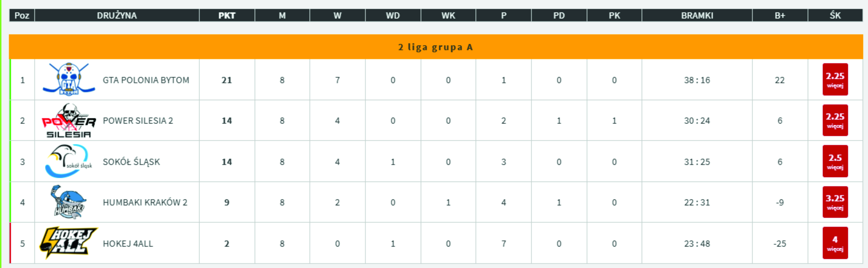Open the 2.25 więcej badge for GTA Polonia Bytom

tap(835, 80)
